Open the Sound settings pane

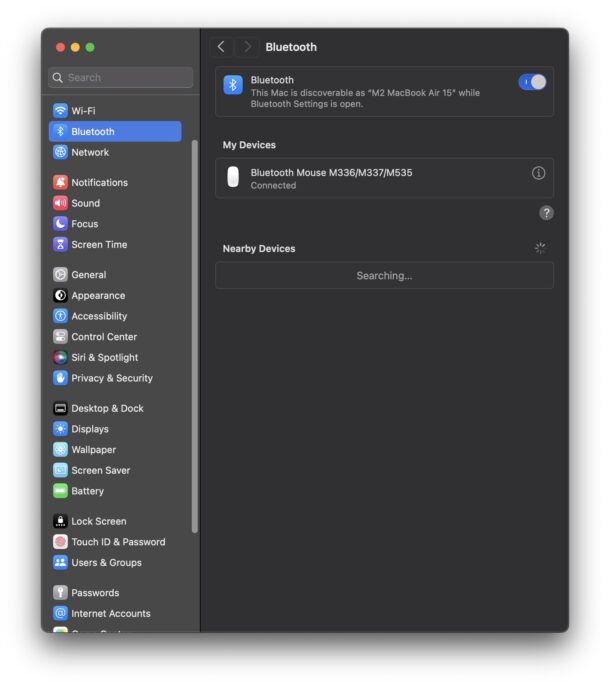(85, 203)
